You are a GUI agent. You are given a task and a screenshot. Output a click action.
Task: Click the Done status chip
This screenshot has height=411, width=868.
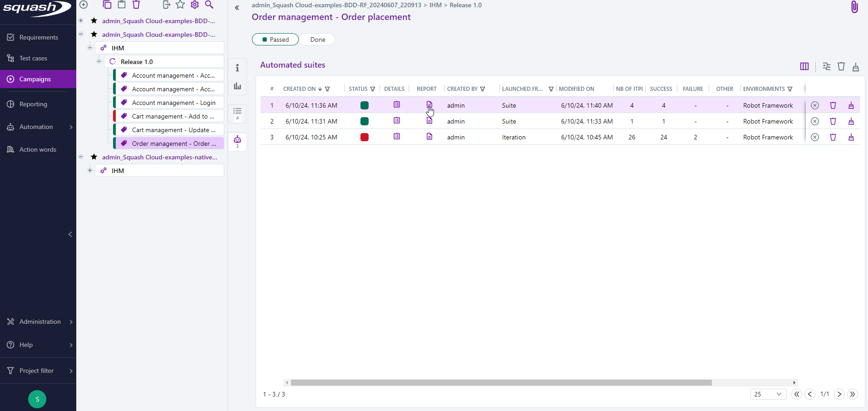[317, 40]
